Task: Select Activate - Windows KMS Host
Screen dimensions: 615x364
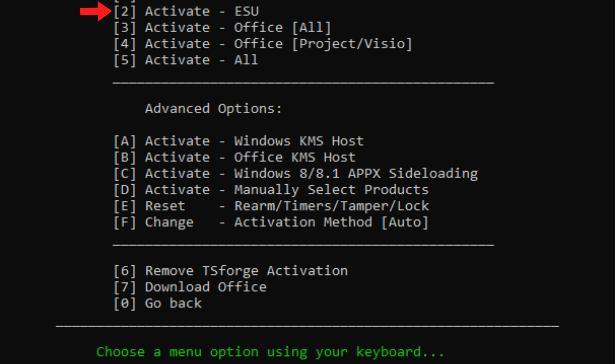Action: point(238,141)
